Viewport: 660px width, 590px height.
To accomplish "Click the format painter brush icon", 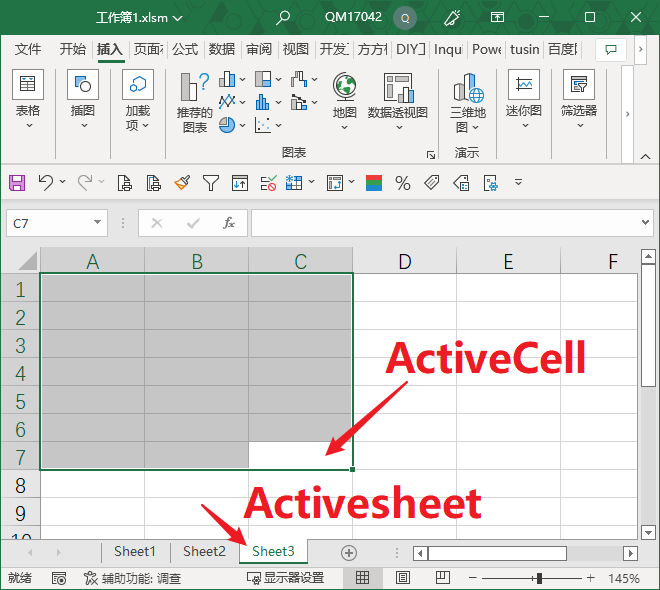I will tap(182, 183).
